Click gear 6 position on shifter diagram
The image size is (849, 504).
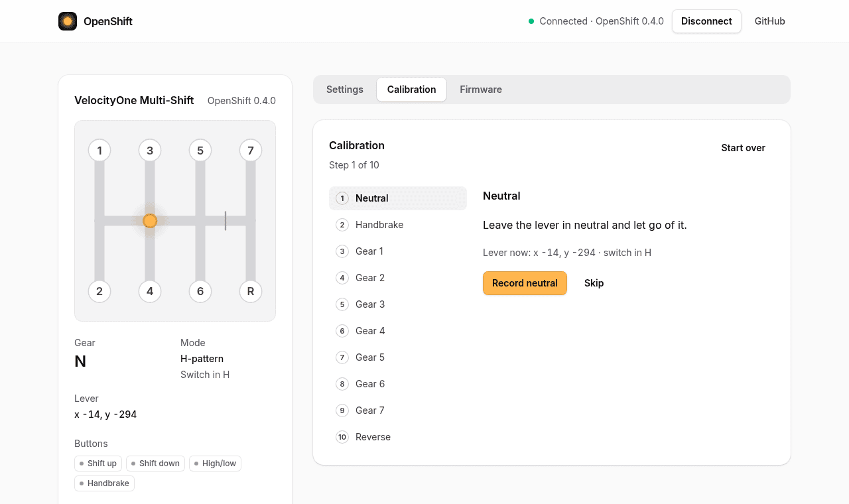(200, 291)
